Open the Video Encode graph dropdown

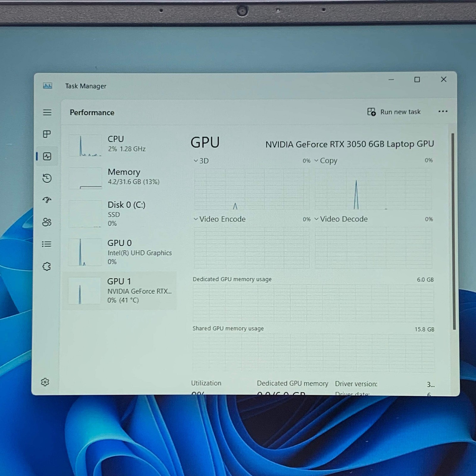coord(220,219)
